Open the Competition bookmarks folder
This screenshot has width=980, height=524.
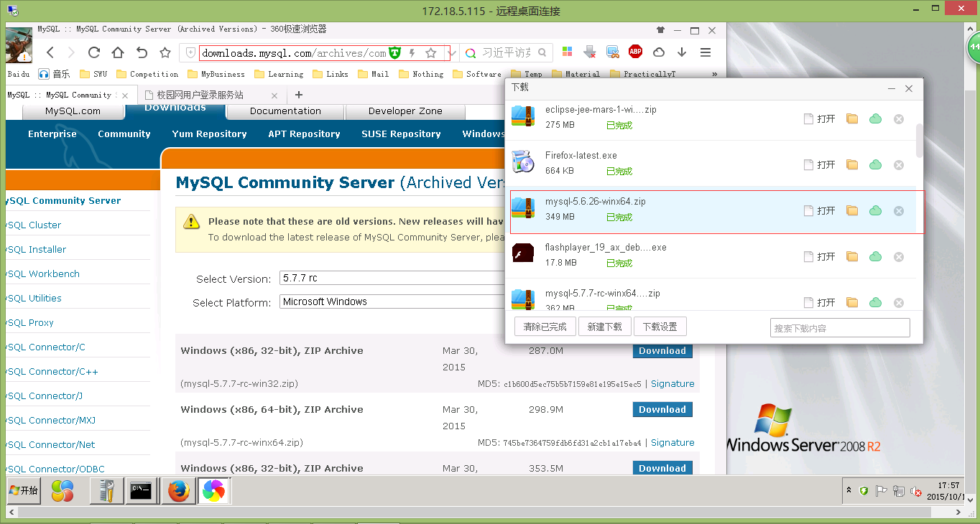(x=147, y=74)
